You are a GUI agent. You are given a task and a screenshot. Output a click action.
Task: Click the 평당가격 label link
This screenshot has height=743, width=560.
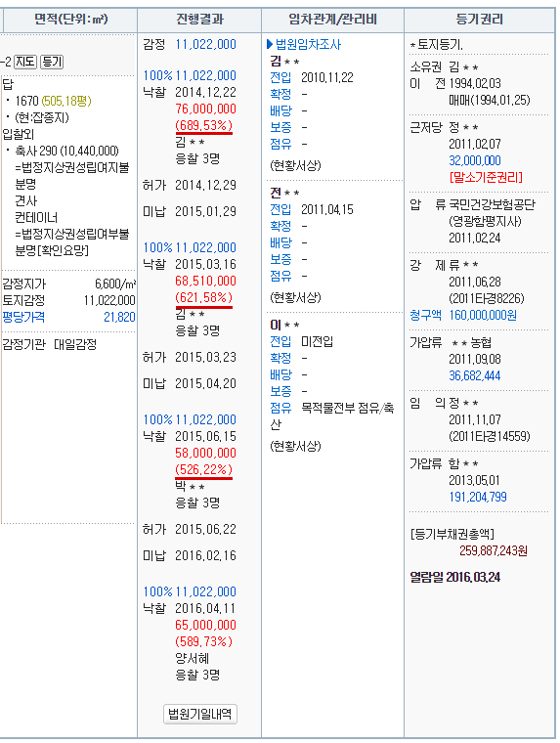(23, 317)
